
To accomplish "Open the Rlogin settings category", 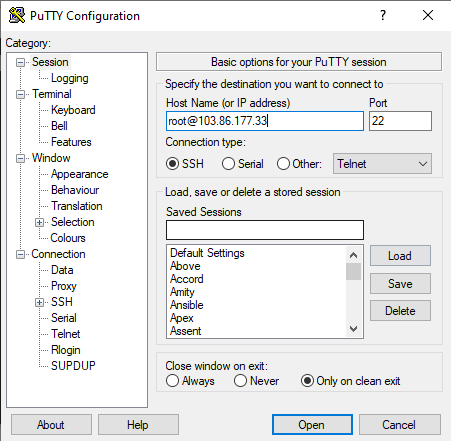I will (66, 350).
